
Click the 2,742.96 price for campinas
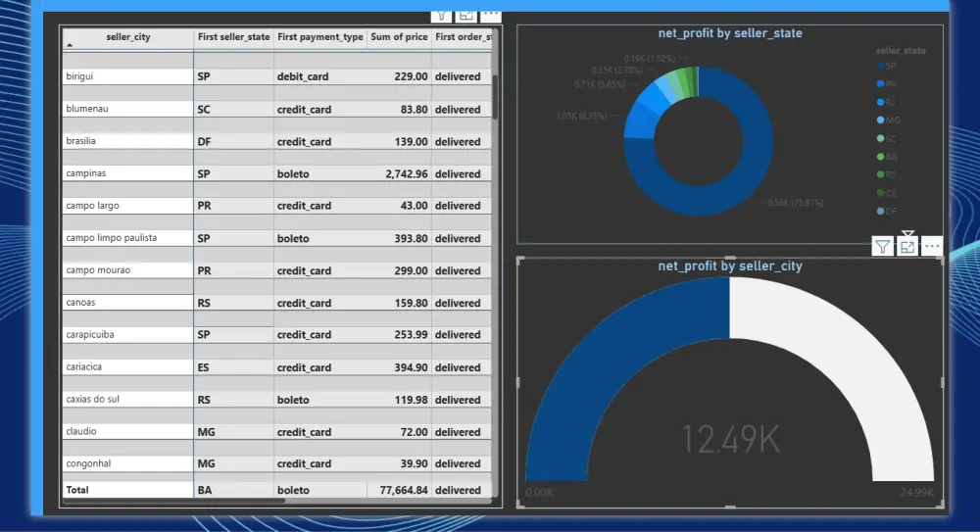tap(407, 173)
